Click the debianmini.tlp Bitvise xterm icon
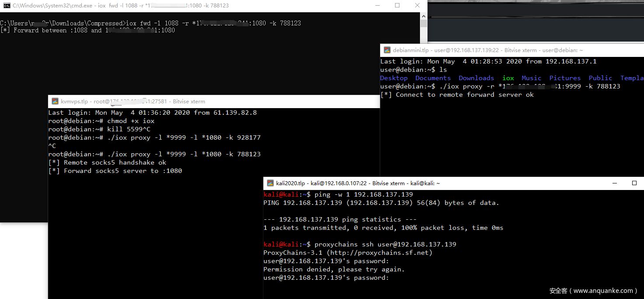Screen dimensions: 644x299 [x=387, y=50]
